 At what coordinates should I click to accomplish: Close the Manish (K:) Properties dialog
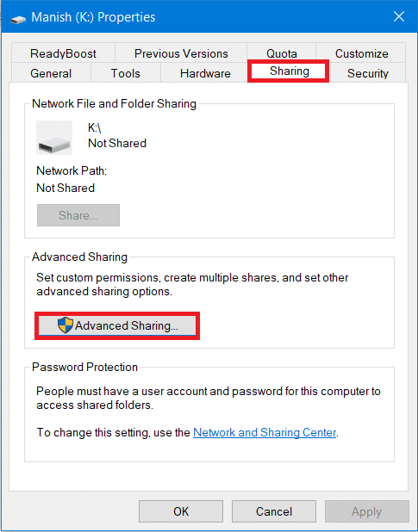pos(399,16)
